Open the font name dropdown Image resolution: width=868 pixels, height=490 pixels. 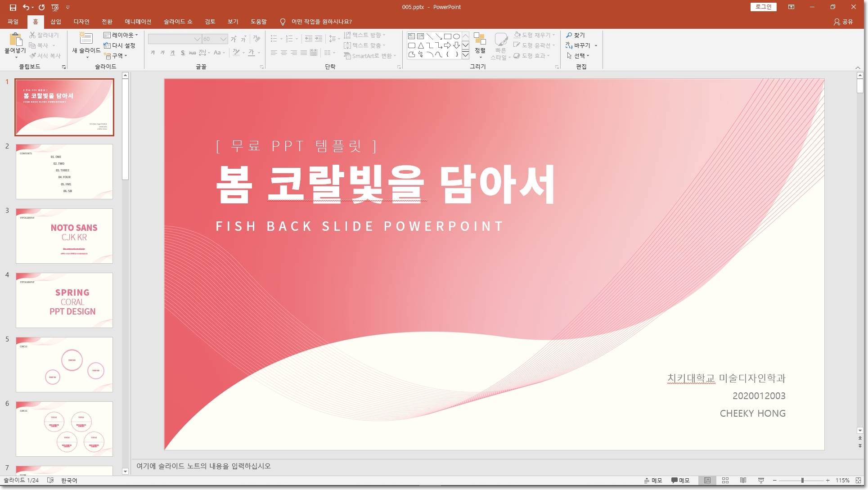click(197, 39)
